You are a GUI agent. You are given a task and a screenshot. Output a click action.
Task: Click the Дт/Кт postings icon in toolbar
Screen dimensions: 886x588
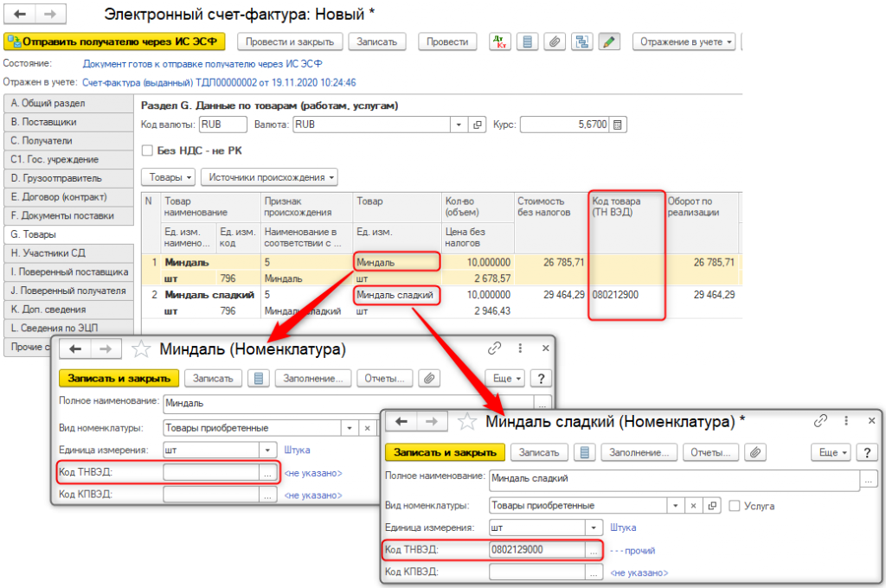click(501, 42)
